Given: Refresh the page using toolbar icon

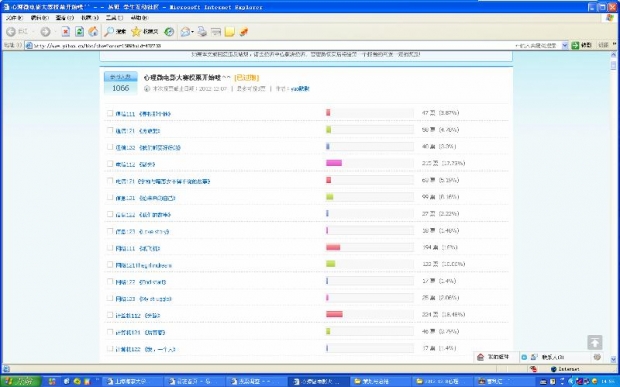Looking at the screenshot, I should coord(79,32).
